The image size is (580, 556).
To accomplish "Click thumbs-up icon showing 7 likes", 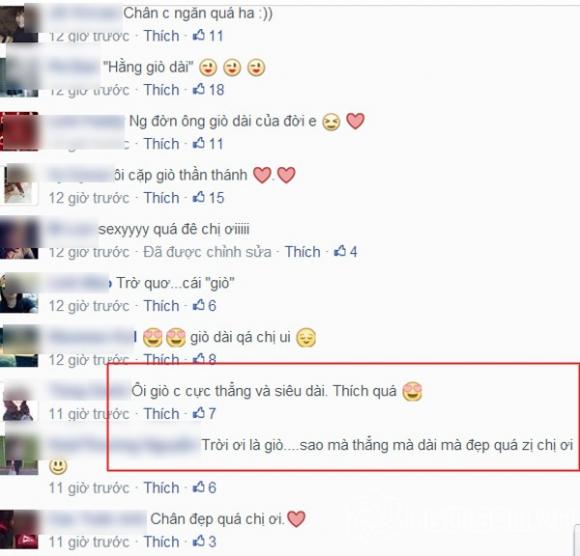I will click(x=199, y=413).
